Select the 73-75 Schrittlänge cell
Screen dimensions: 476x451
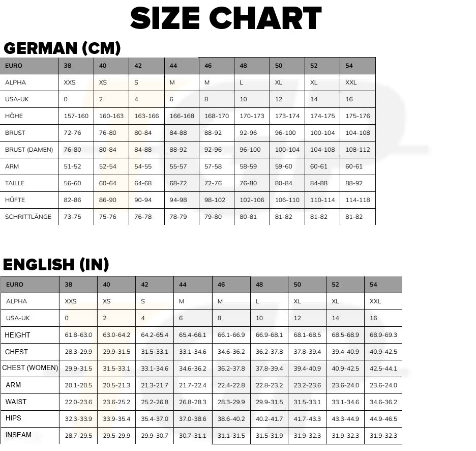(x=72, y=217)
